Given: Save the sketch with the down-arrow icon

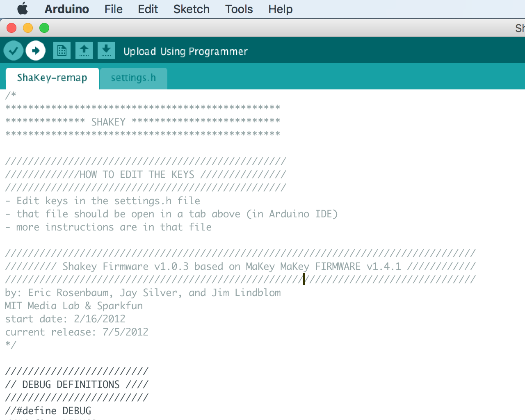Looking at the screenshot, I should pos(106,50).
